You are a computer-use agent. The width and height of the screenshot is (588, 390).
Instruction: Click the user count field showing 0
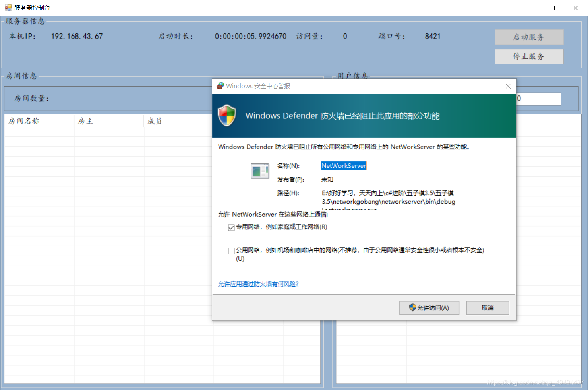click(538, 99)
